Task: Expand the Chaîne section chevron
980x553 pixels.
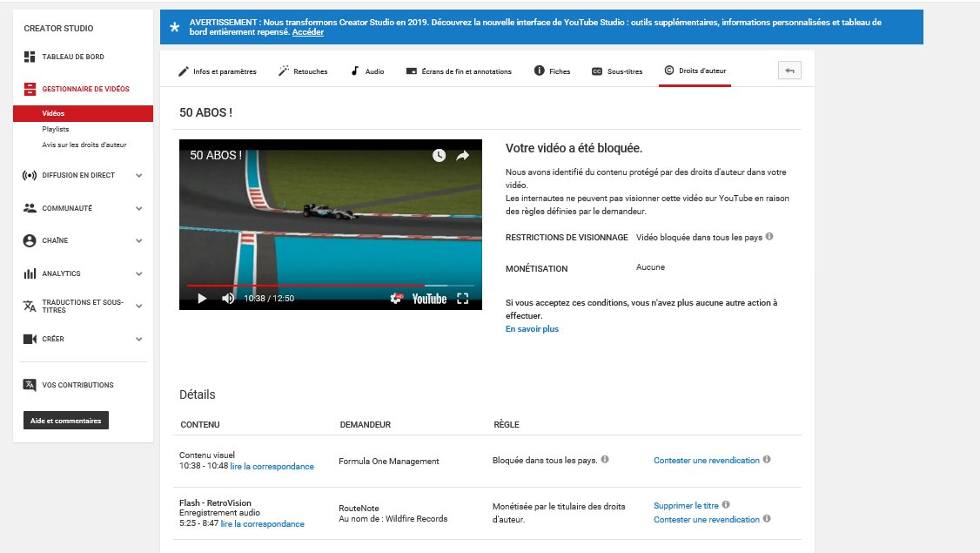Action: point(138,241)
